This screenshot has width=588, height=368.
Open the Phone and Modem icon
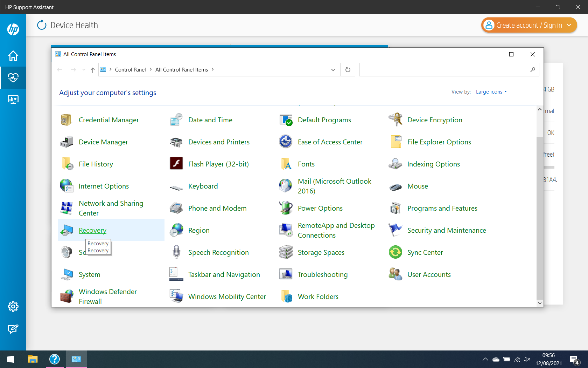click(x=176, y=208)
